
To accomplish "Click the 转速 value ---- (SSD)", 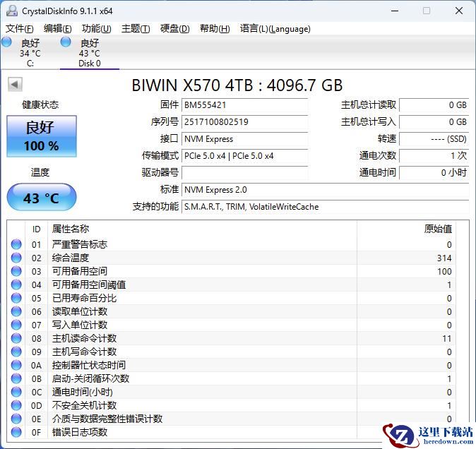I will [434, 139].
